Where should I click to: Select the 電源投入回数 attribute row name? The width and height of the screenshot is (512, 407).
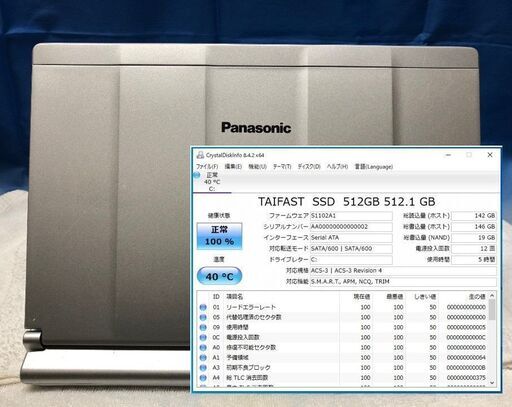pos(243,337)
